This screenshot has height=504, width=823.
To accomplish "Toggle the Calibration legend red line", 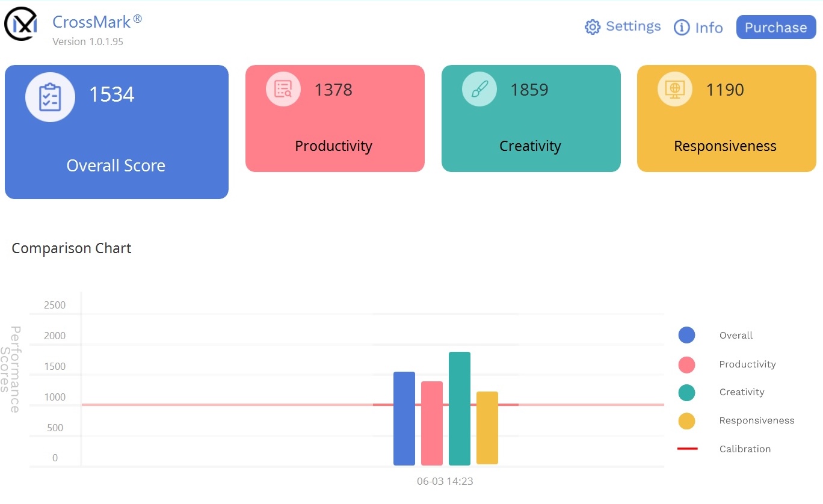I will 687,449.
